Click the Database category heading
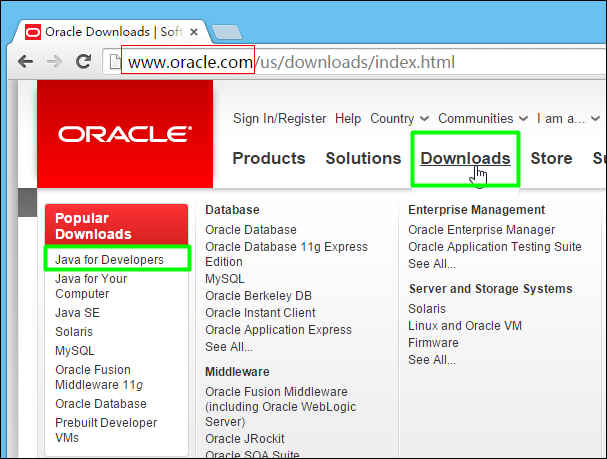This screenshot has width=607, height=459. [232, 210]
